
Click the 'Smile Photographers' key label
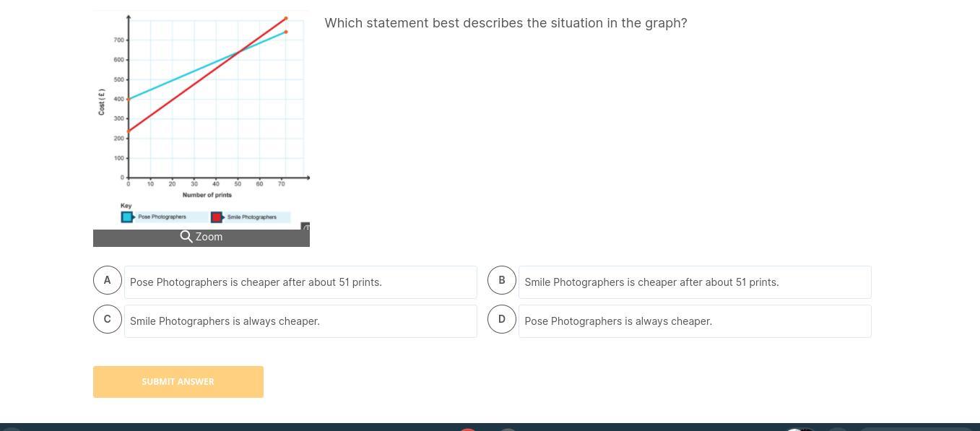click(251, 217)
